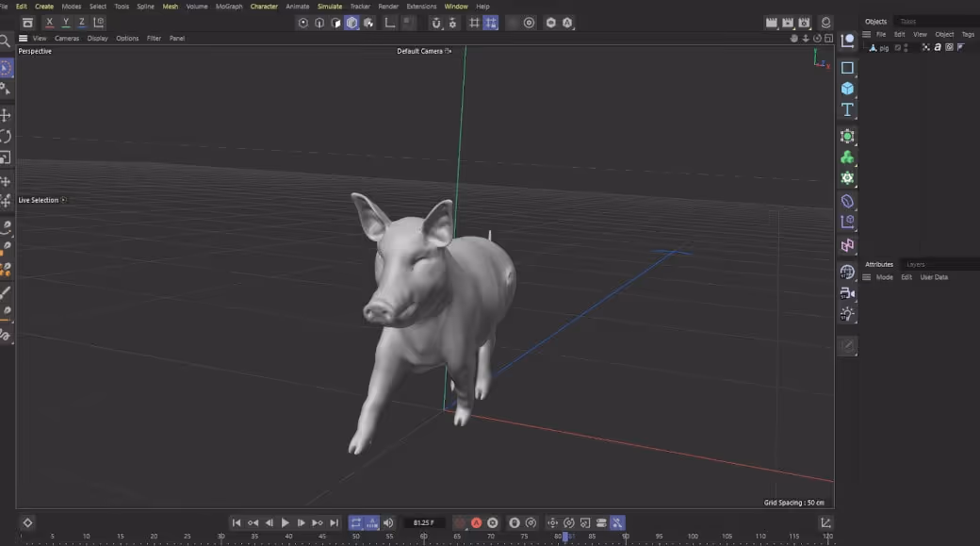980x546 pixels.
Task: Toggle the Y axis lock
Action: (66, 23)
